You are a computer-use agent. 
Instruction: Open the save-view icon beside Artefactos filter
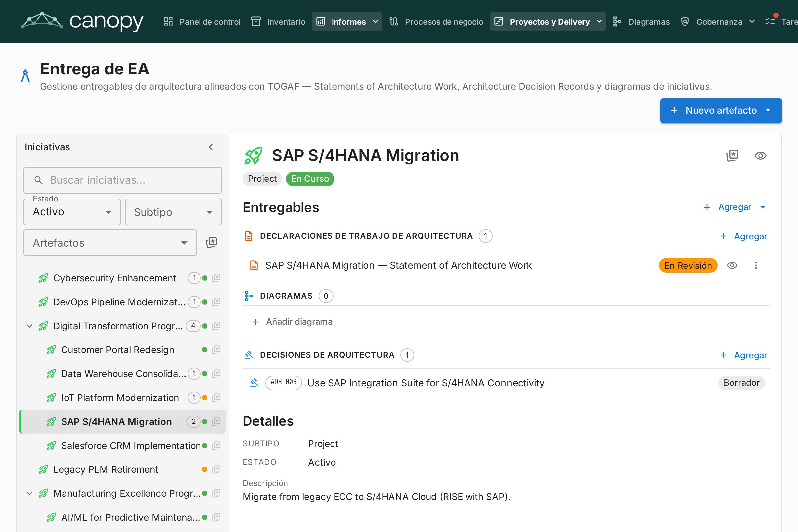click(211, 243)
